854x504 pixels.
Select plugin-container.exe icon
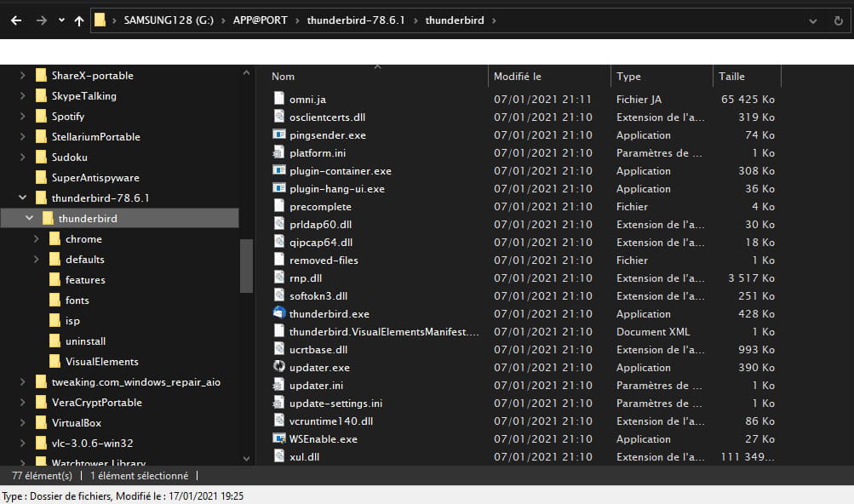tap(279, 170)
